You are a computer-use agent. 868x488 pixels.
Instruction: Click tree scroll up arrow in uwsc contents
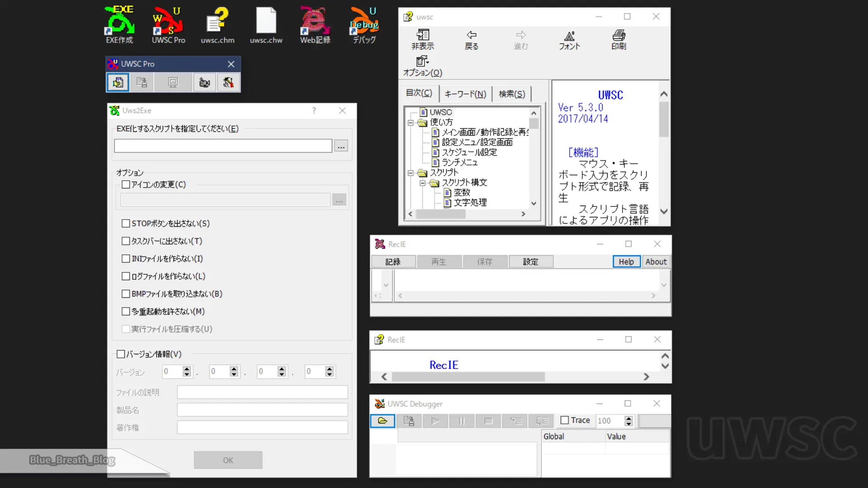click(x=534, y=113)
